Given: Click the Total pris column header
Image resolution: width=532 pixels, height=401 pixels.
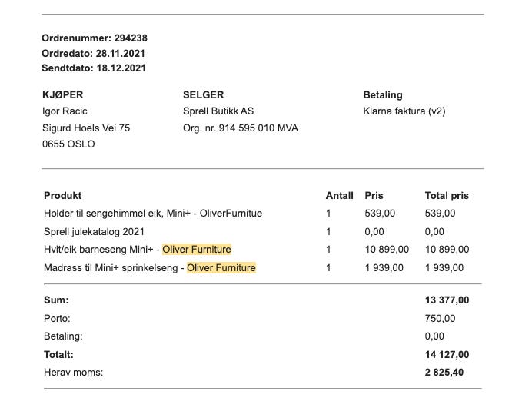Looking at the screenshot, I should (x=447, y=196).
